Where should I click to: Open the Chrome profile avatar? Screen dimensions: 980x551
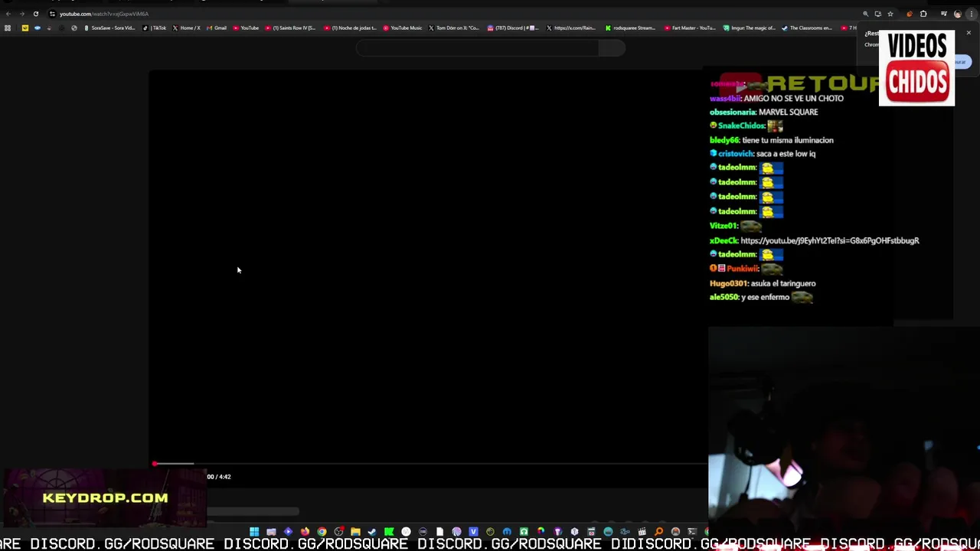coord(958,14)
